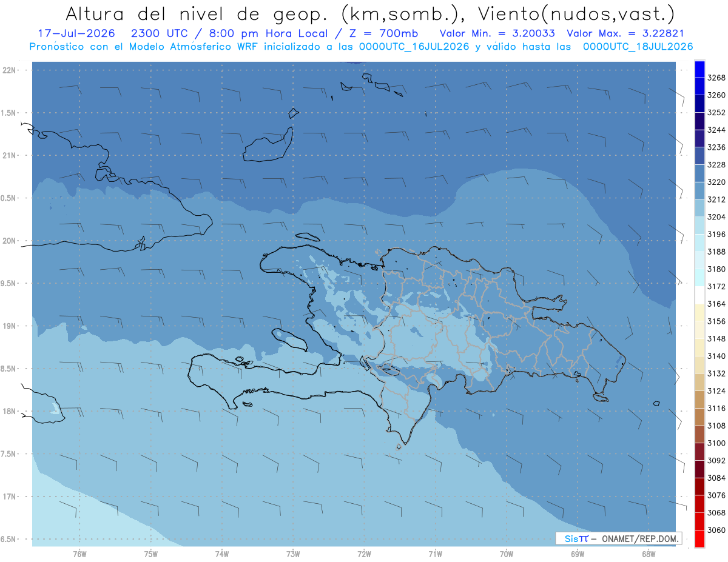Click the colorbar label '3180'
The image size is (728, 562).
point(716,269)
